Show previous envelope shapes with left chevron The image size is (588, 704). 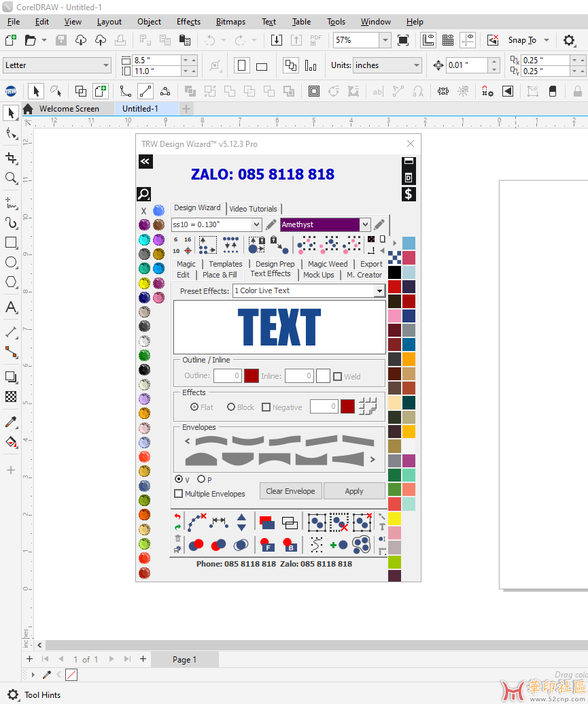coord(188,441)
